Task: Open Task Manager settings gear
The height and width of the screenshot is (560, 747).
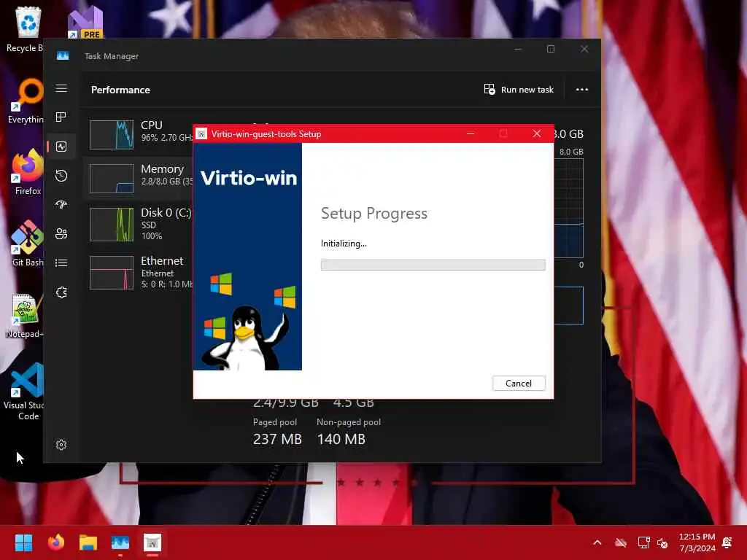Action: 61,445
